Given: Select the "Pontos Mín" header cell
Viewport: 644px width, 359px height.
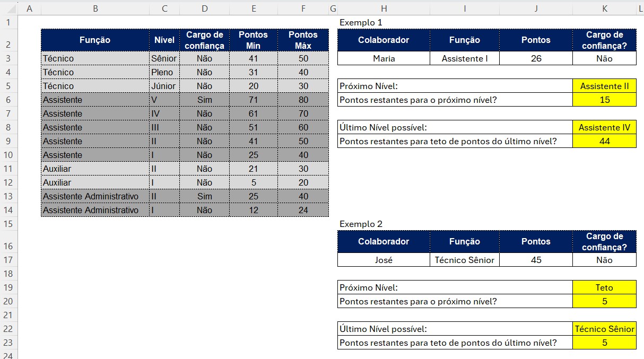Looking at the screenshot, I should (254, 40).
